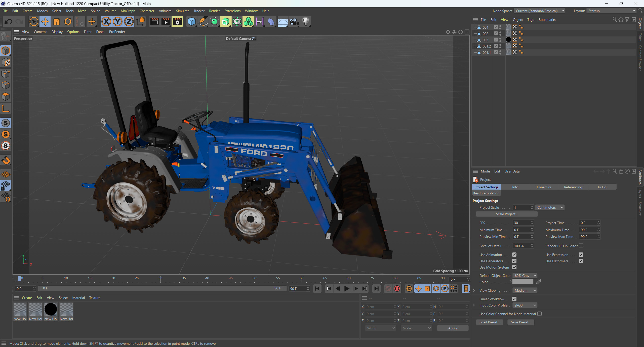The image size is (644, 347).
Task: Switch to Points mode
Action: [6, 74]
